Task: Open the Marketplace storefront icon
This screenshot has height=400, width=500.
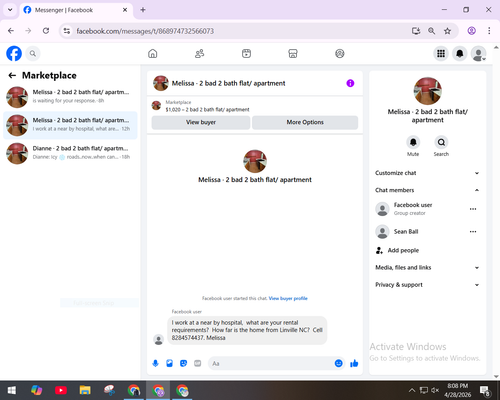Action: [x=293, y=53]
